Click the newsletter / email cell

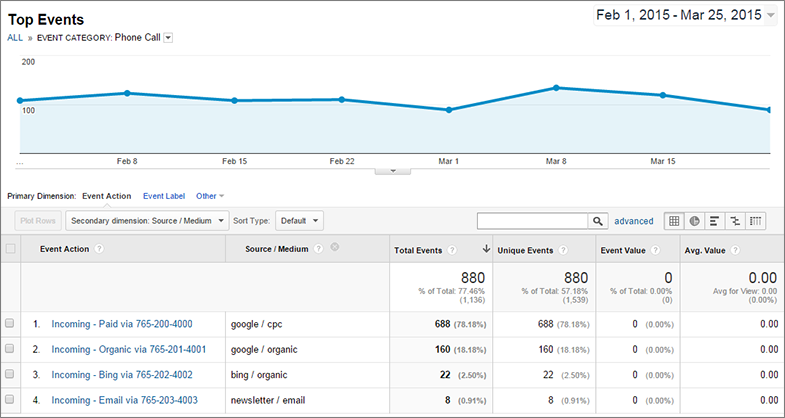point(268,400)
